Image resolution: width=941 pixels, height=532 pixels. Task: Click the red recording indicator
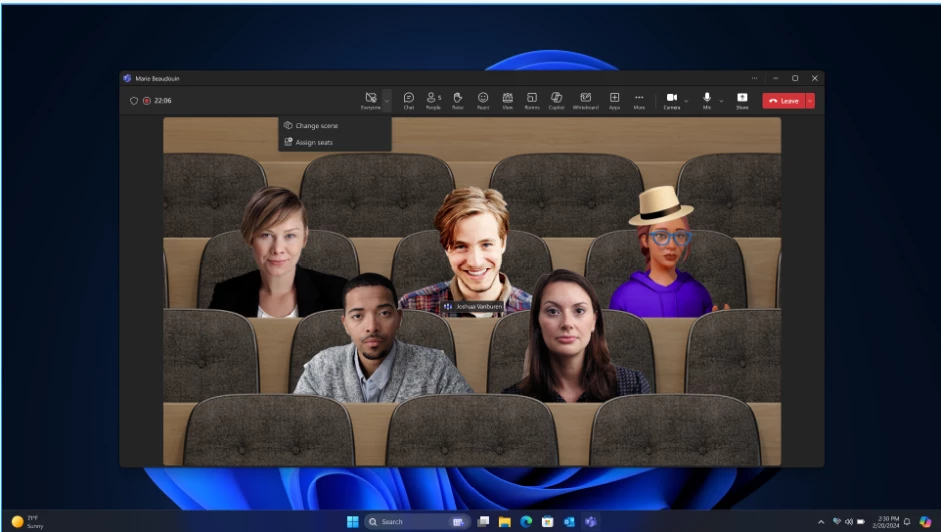[146, 101]
